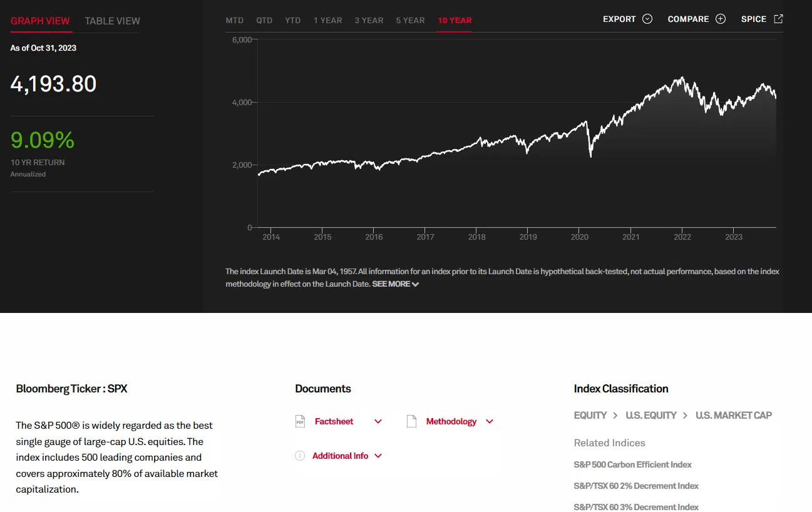The width and height of the screenshot is (812, 512).
Task: Click the U.S. EQUITY classification breadcrumb
Action: click(x=651, y=415)
